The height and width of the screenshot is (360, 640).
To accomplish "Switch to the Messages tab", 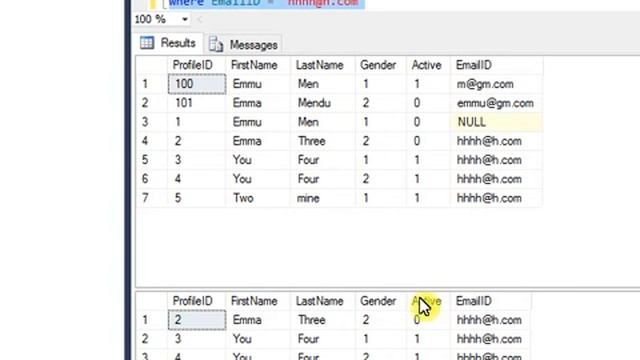I will click(243, 44).
